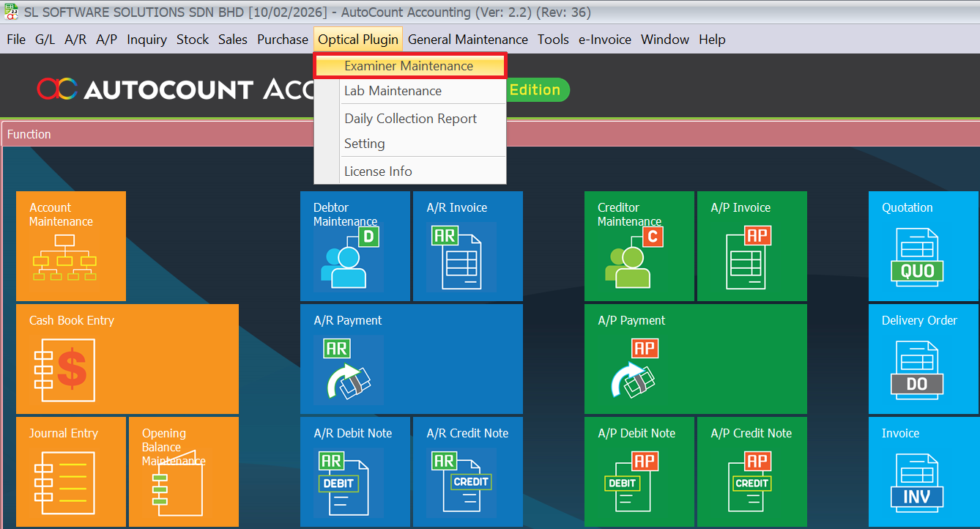Open the A/R Credit Note tile
The width and height of the screenshot is (980, 529).
pyautogui.click(x=467, y=472)
